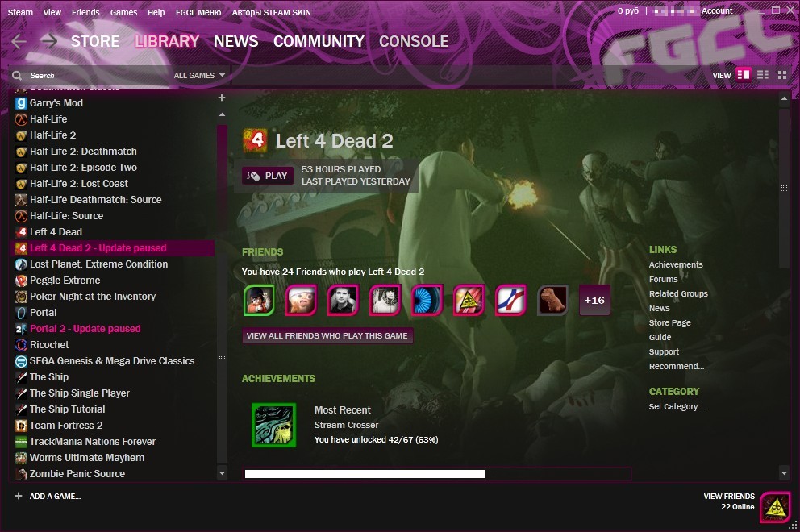Open the Store tab
The image size is (800, 532).
click(x=95, y=41)
